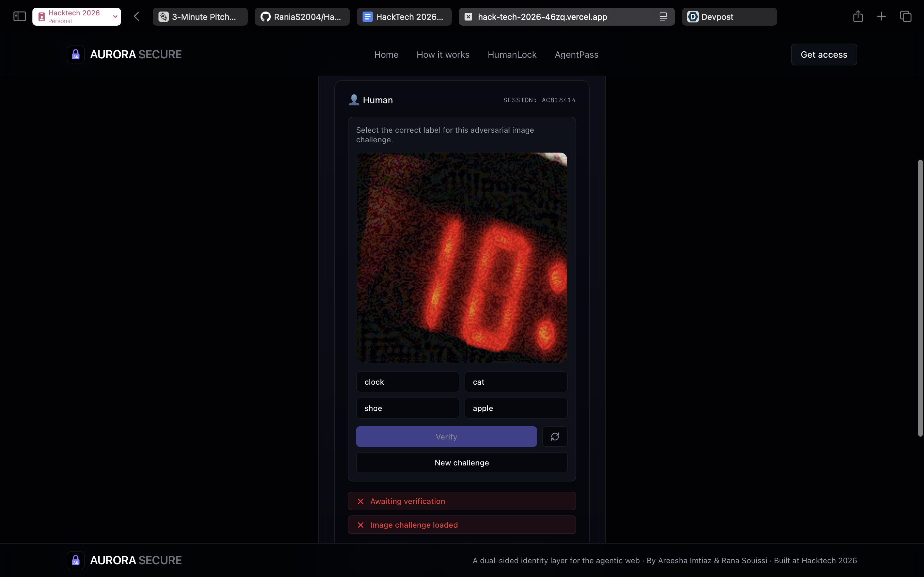Show the browser sidebar
The image size is (924, 577).
(20, 16)
